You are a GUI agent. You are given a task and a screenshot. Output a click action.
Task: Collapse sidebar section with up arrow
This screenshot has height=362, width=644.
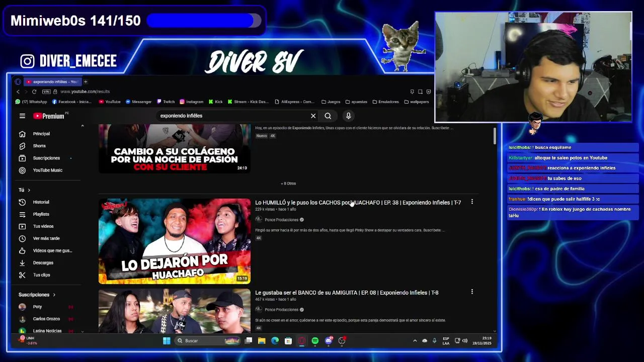[82, 126]
